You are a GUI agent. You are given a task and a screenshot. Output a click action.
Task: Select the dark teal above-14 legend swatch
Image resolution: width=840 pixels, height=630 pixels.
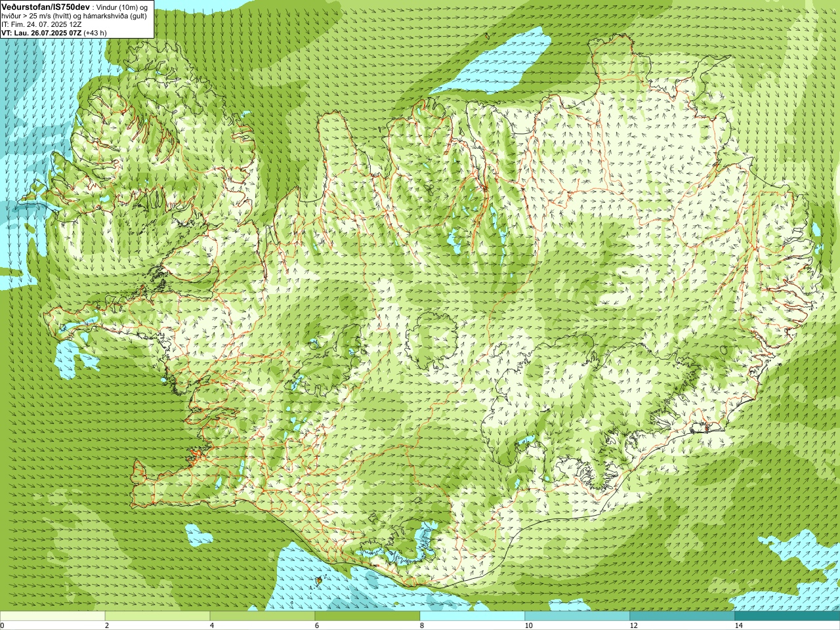pyautogui.click(x=787, y=616)
